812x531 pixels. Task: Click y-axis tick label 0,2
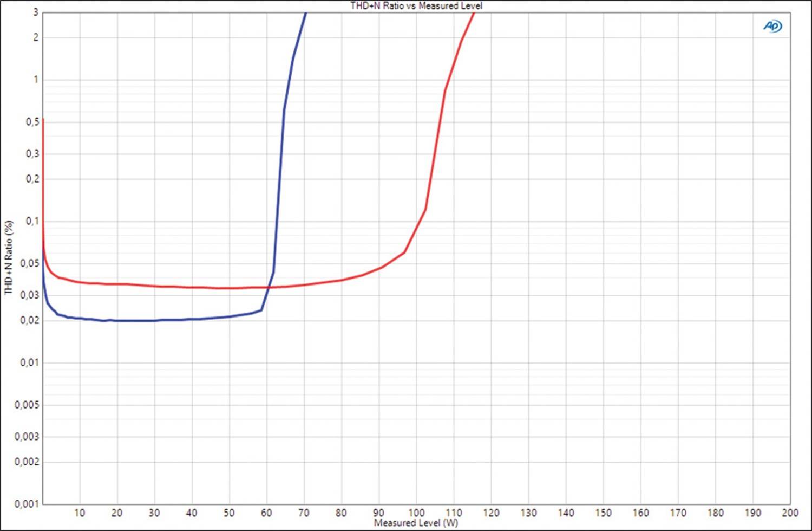32,178
